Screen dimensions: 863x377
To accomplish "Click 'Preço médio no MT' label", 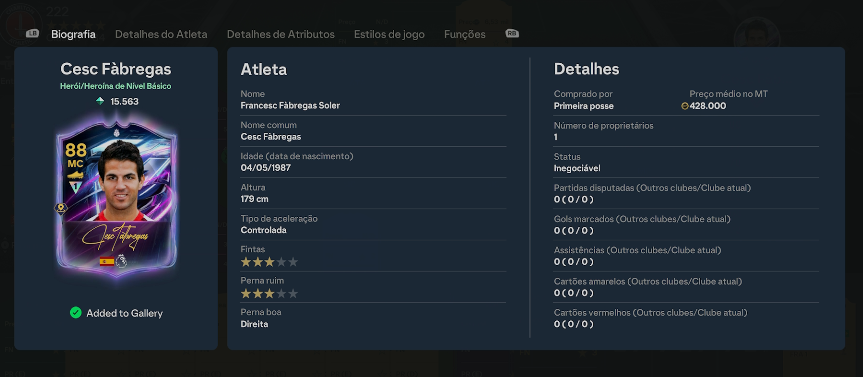I will pos(728,94).
